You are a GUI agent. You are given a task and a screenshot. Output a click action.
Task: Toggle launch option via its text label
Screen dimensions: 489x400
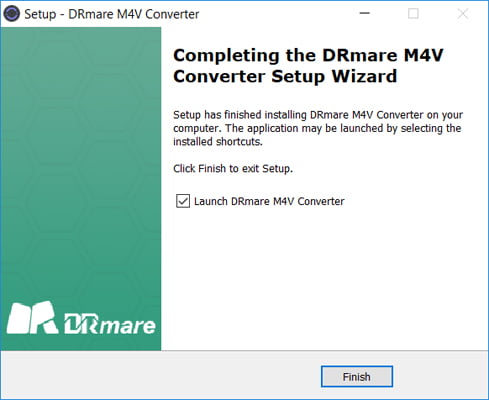click(x=269, y=201)
